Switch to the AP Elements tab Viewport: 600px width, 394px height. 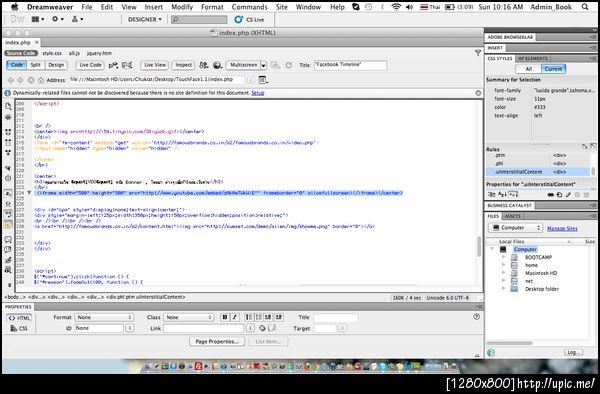click(x=533, y=59)
